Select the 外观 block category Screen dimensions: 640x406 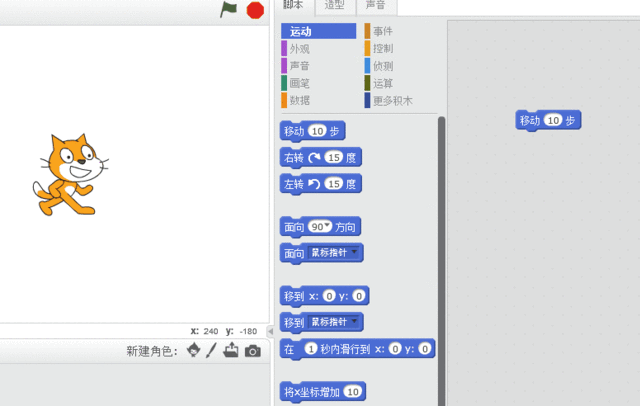pyautogui.click(x=299, y=49)
